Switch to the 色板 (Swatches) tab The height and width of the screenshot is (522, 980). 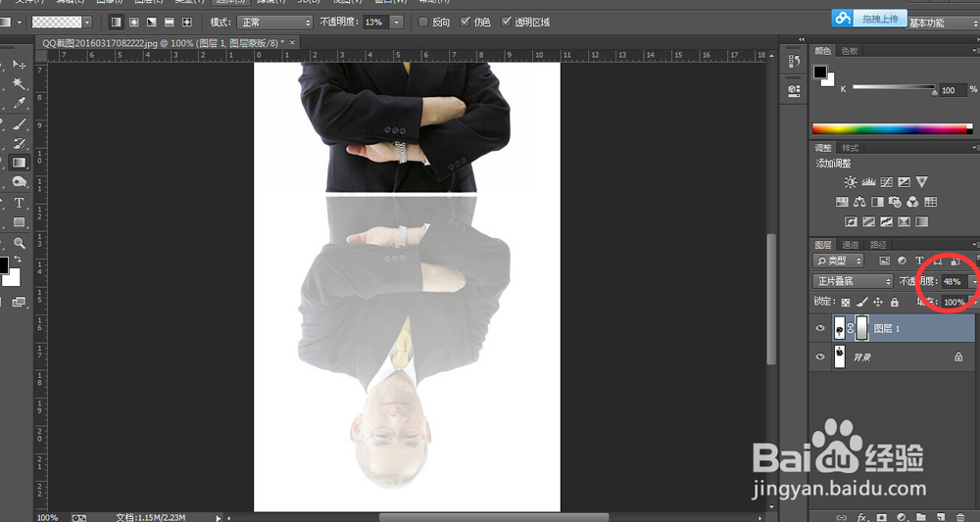(850, 51)
